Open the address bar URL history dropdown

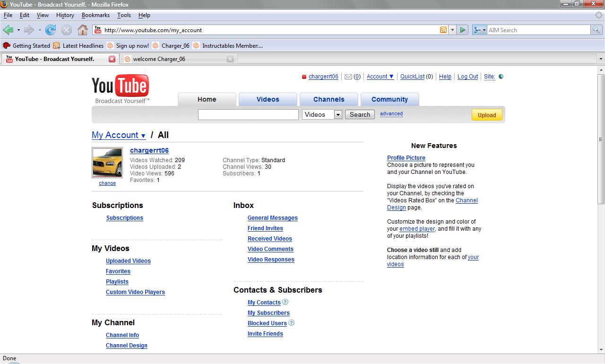coord(452,30)
